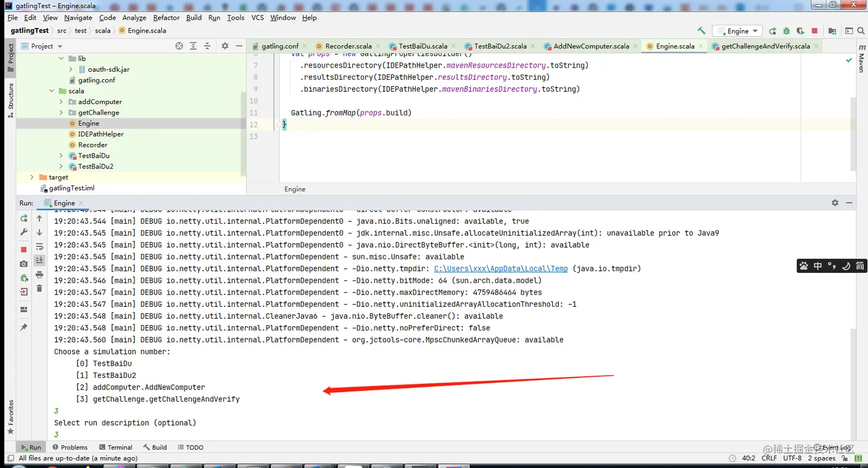Screen dimensions: 868x468
Task: Start debugging with the bug icon
Action: [786, 31]
